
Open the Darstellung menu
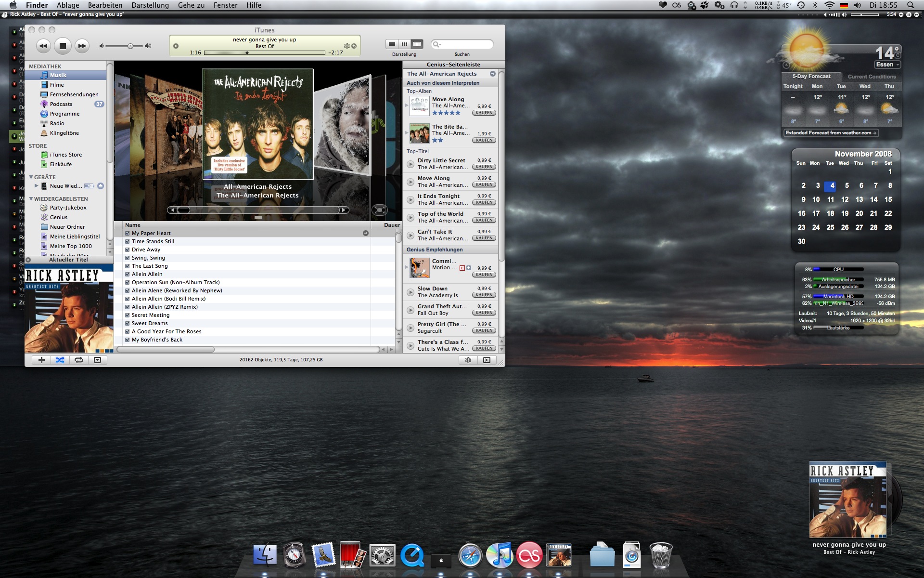[x=150, y=5]
